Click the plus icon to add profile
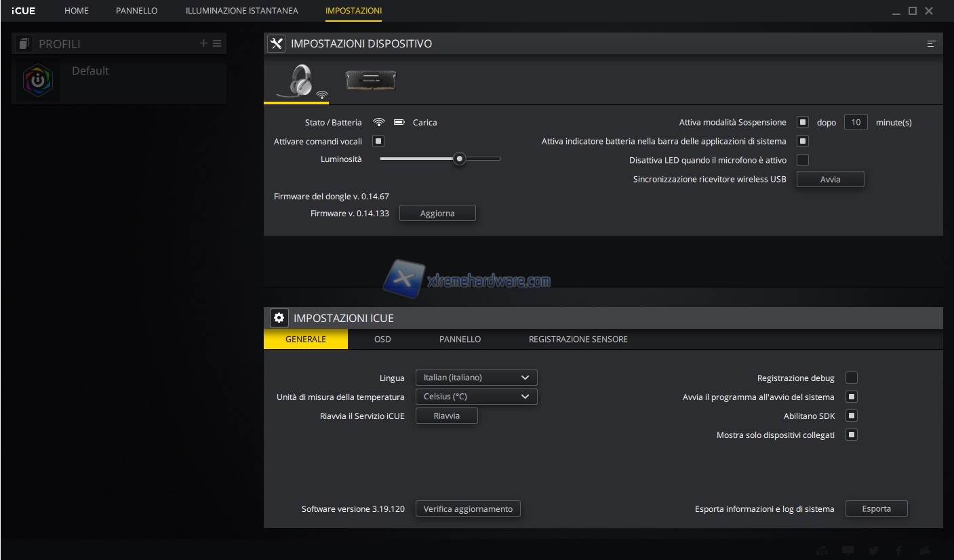Image resolution: width=954 pixels, height=560 pixels. (203, 43)
